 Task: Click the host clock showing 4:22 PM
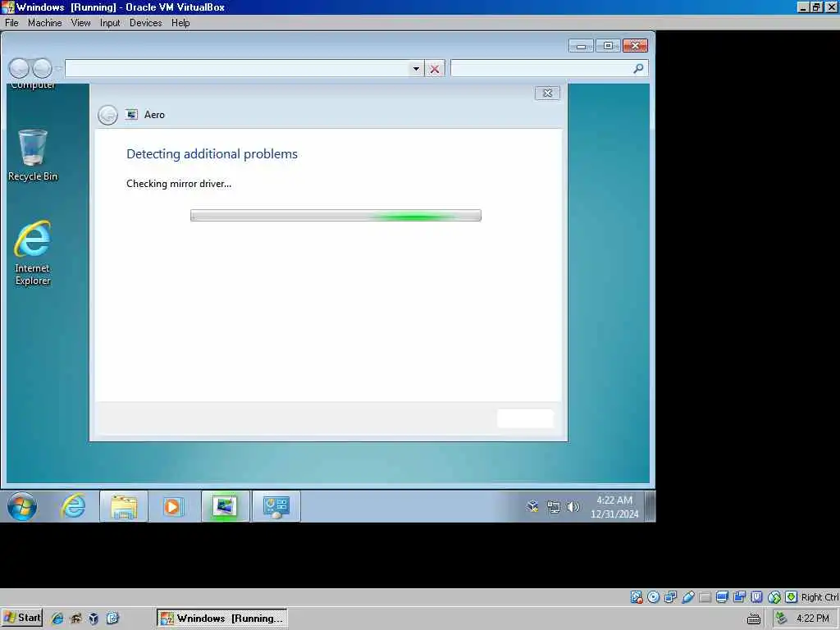813,619
